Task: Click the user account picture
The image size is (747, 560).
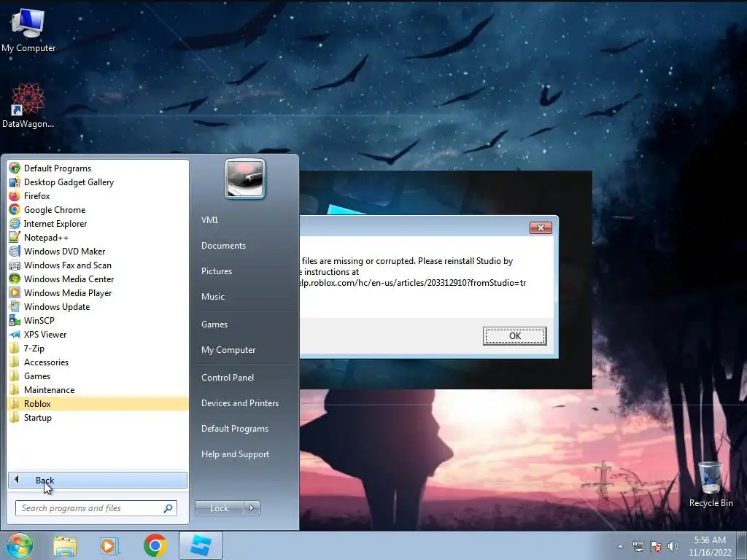Action: (245, 179)
